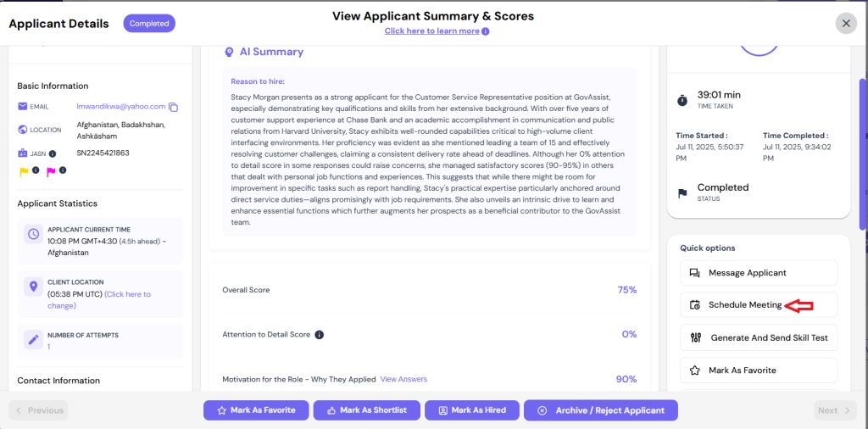Viewport: 868px width, 429px height.
Task: Click Archive / Reject Applicant button
Action: point(601,410)
